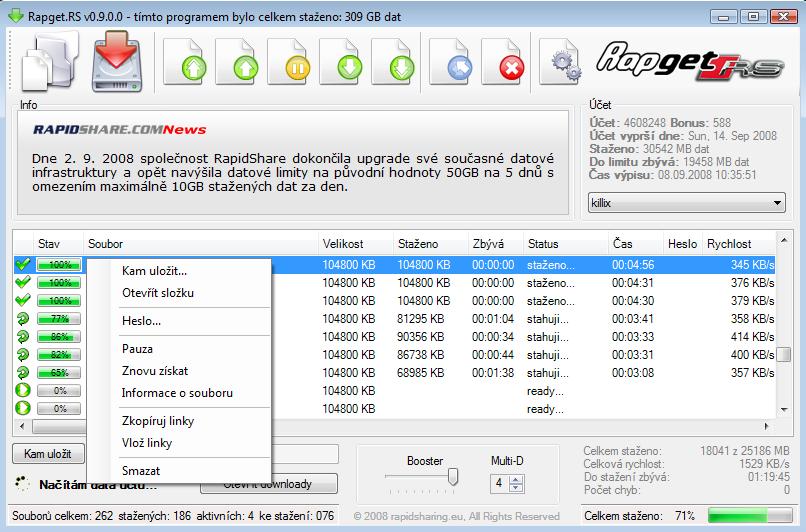The height and width of the screenshot is (532, 806).
Task: Click the move up single-arrow icon
Action: pos(237,61)
